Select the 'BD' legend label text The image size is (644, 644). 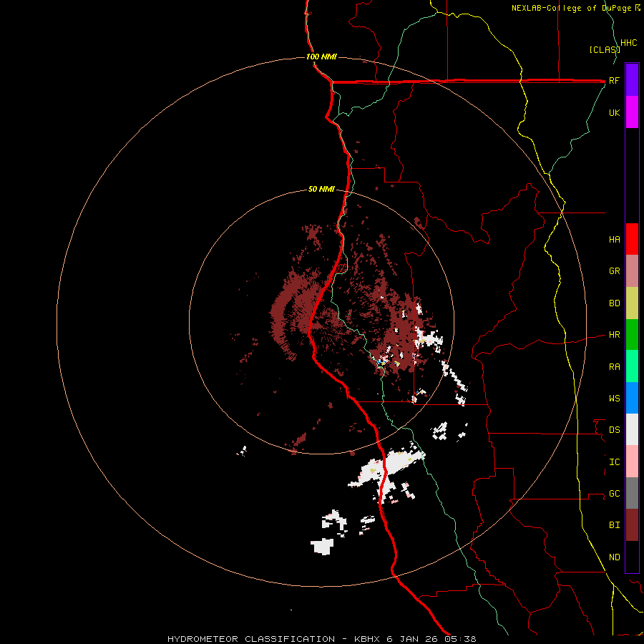614,303
